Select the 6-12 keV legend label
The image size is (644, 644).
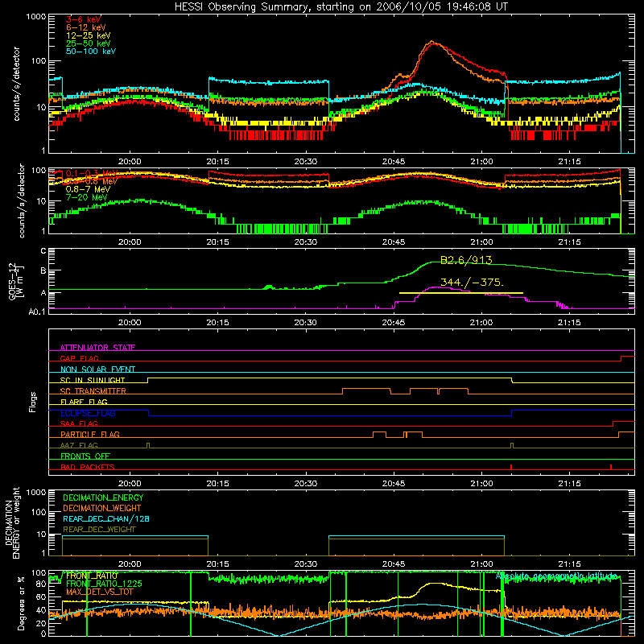[x=86, y=27]
